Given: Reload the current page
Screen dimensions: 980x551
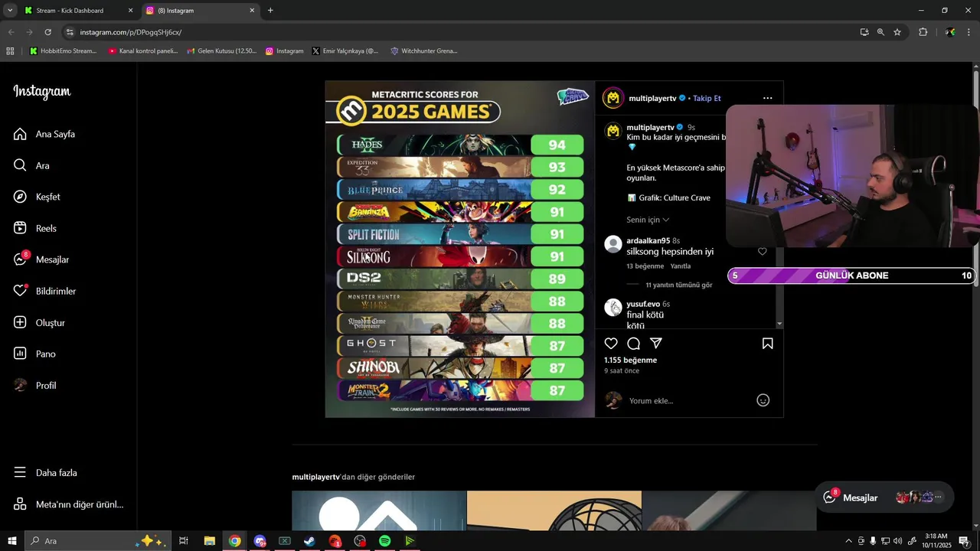Looking at the screenshot, I should [47, 32].
